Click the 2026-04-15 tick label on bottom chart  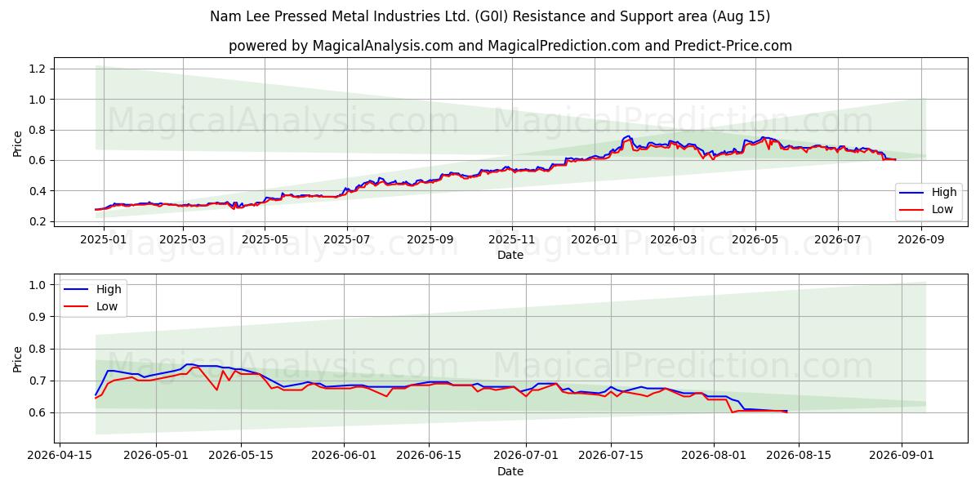(61, 456)
